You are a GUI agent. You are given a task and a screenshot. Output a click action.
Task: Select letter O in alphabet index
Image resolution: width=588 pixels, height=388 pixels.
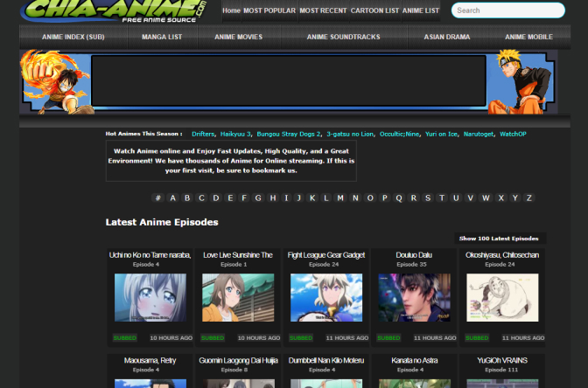[x=370, y=197]
